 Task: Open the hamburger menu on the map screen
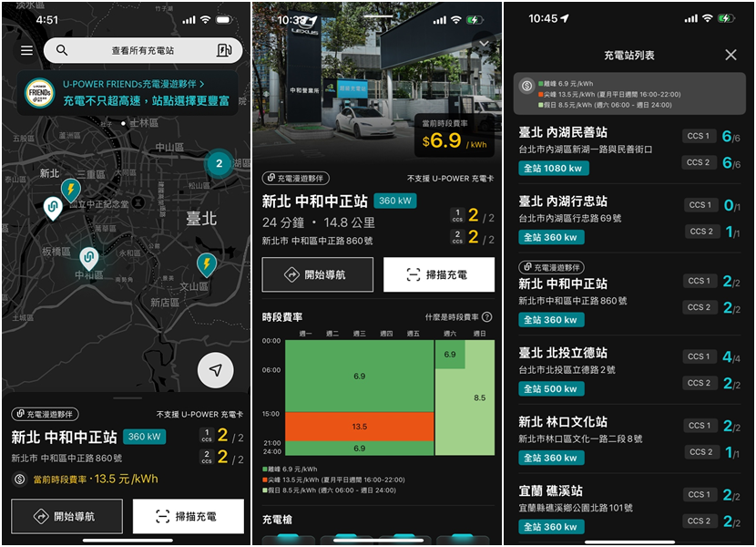click(26, 50)
